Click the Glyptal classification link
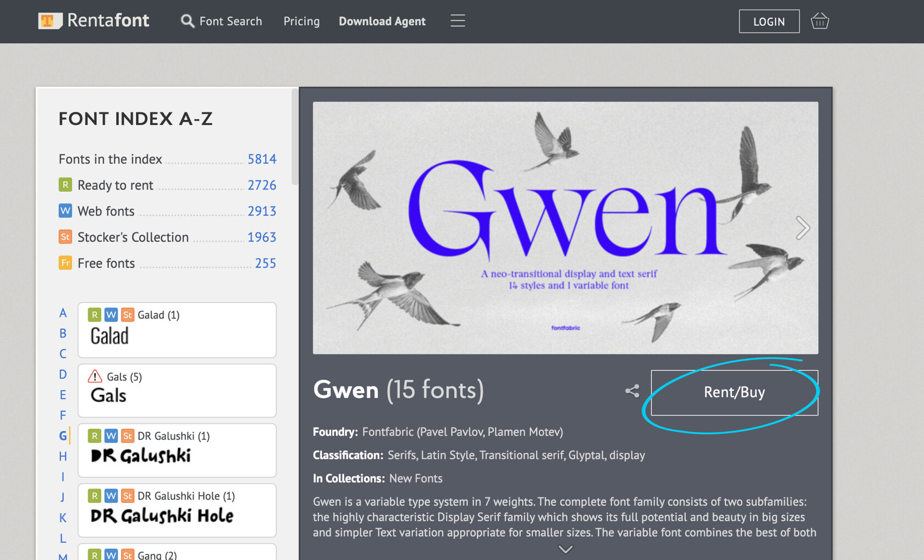Screen dimensions: 924x560 [x=586, y=455]
